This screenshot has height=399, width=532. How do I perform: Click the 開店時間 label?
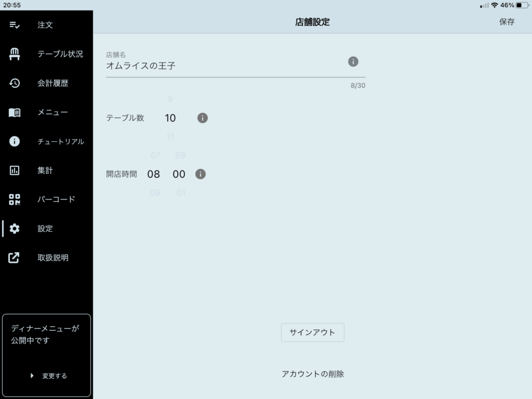(x=122, y=174)
